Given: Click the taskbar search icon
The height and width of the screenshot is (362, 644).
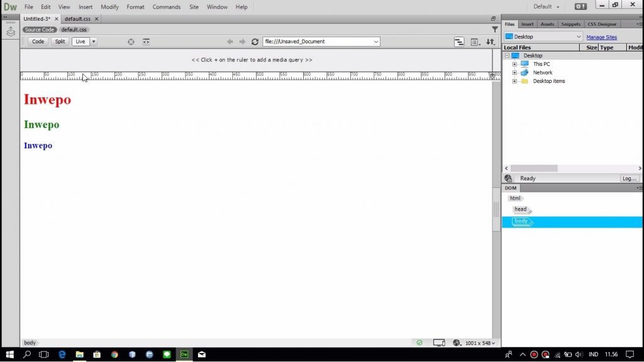Looking at the screenshot, I should click(x=27, y=354).
